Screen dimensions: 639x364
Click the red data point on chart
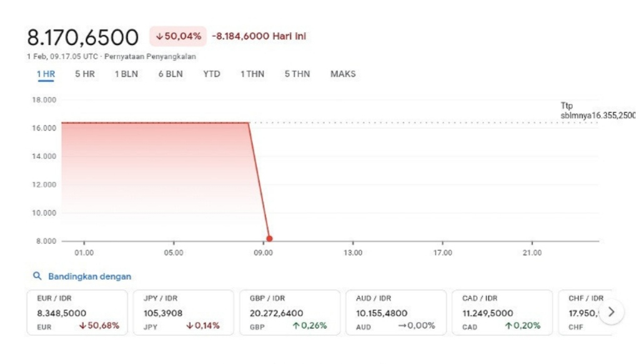pyautogui.click(x=269, y=239)
